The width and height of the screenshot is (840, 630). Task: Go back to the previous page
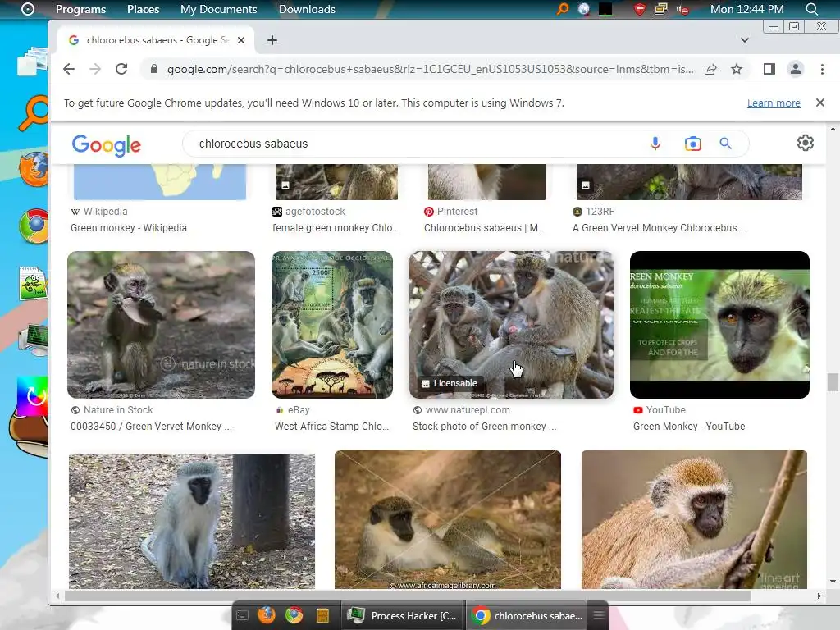(x=69, y=69)
